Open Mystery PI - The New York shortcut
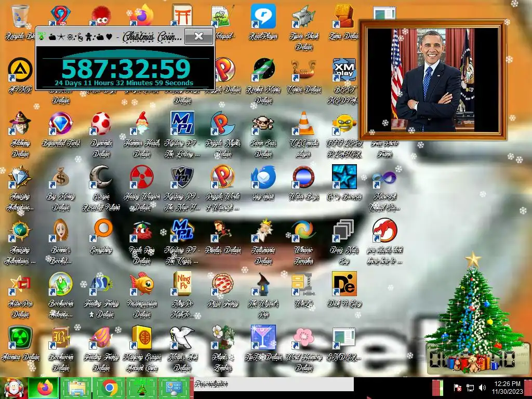The width and height of the screenshot is (532, 399). (x=182, y=177)
